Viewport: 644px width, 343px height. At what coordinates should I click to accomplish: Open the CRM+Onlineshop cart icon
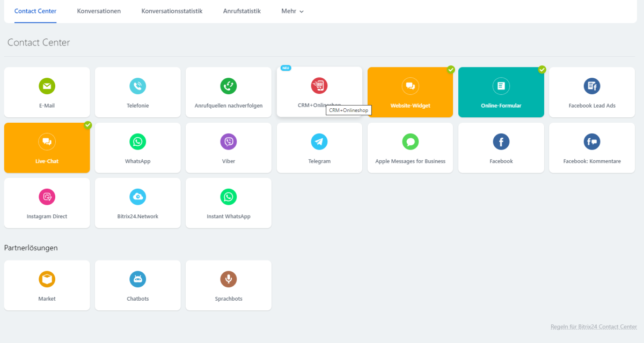(319, 86)
